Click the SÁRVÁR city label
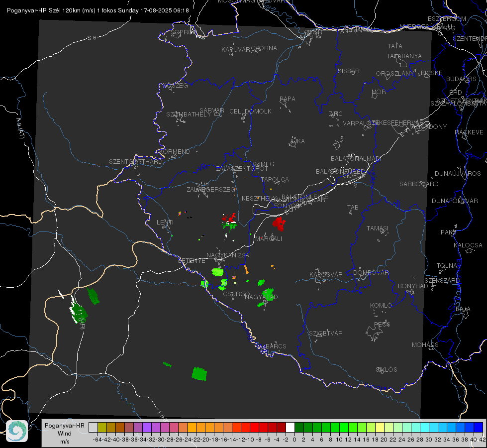This screenshot has height=448, width=487. pos(212,110)
